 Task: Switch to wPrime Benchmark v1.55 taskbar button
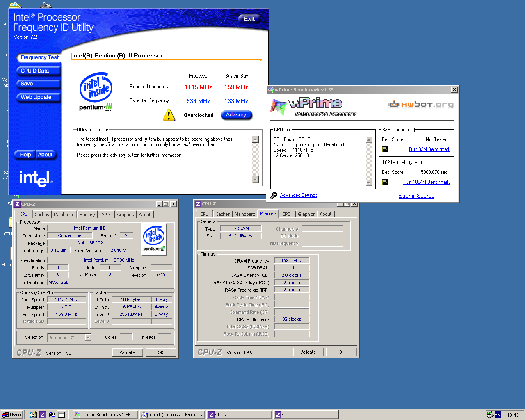coord(105,415)
